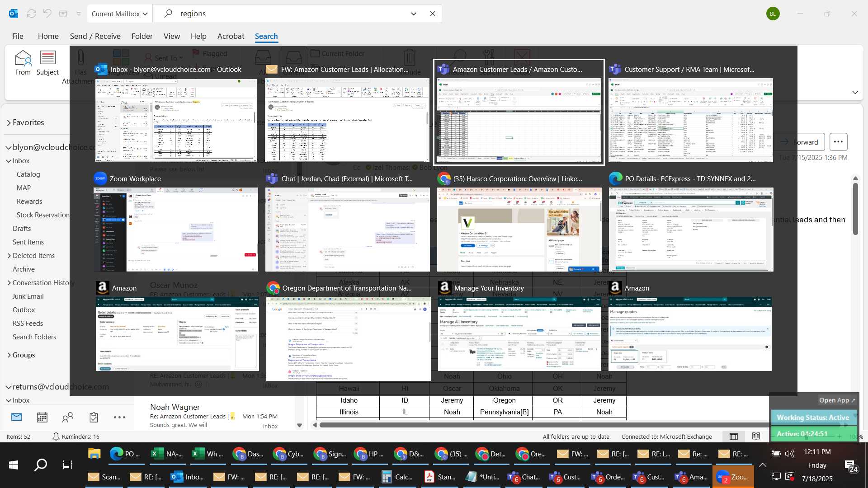
Task: Switch to the View tab
Action: tap(172, 36)
